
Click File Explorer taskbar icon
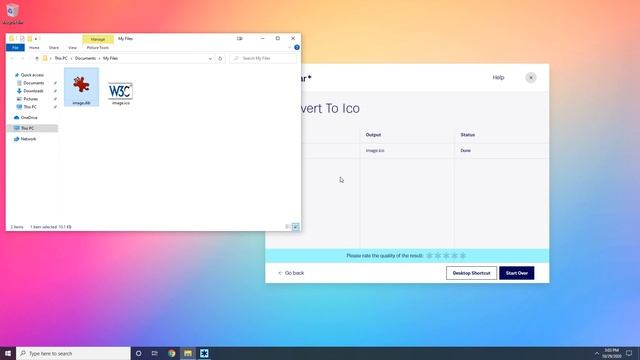coord(188,353)
